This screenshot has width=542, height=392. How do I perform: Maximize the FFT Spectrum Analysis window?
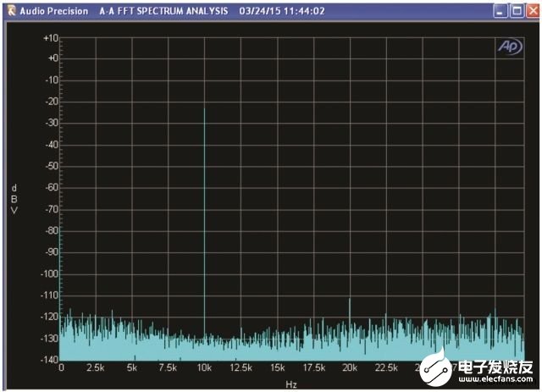517,11
